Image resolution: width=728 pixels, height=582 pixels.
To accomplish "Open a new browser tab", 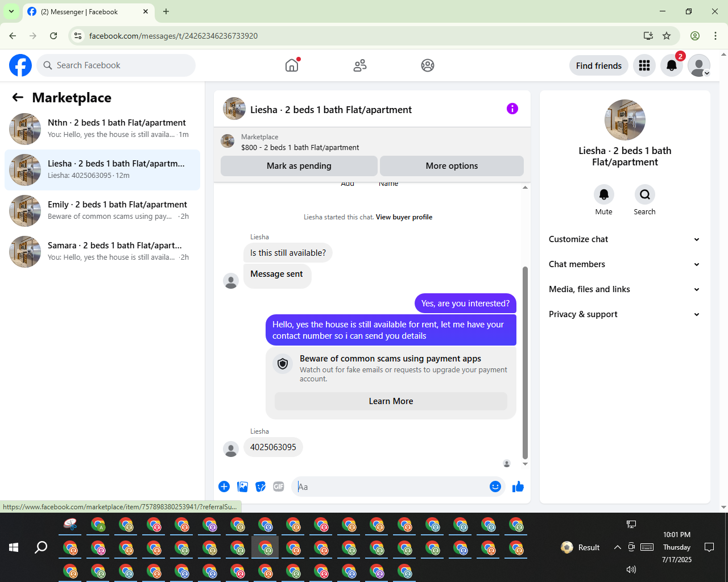I will (166, 11).
